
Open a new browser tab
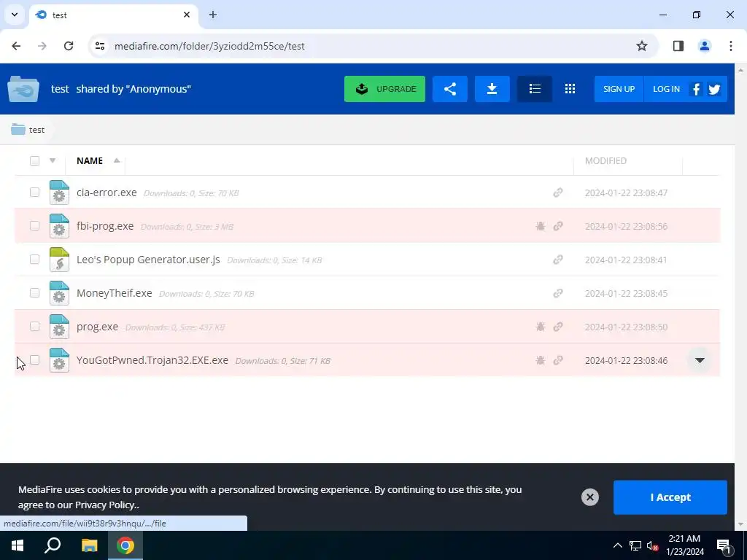(x=213, y=15)
